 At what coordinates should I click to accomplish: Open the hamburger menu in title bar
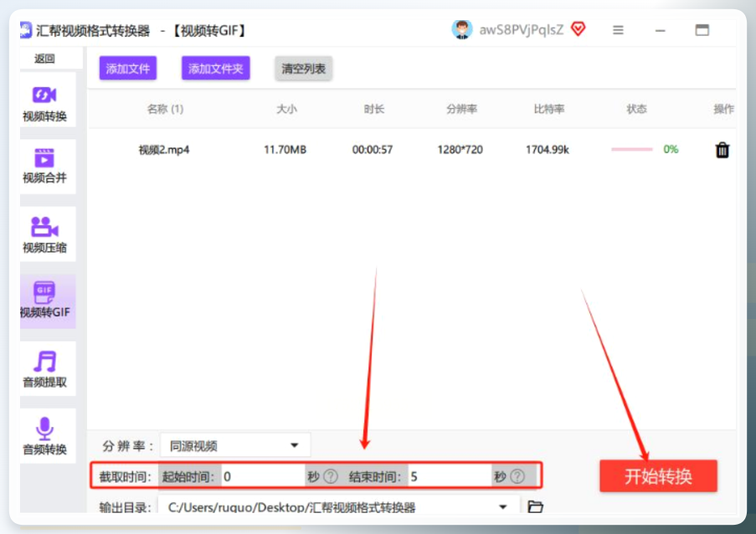pyautogui.click(x=618, y=30)
